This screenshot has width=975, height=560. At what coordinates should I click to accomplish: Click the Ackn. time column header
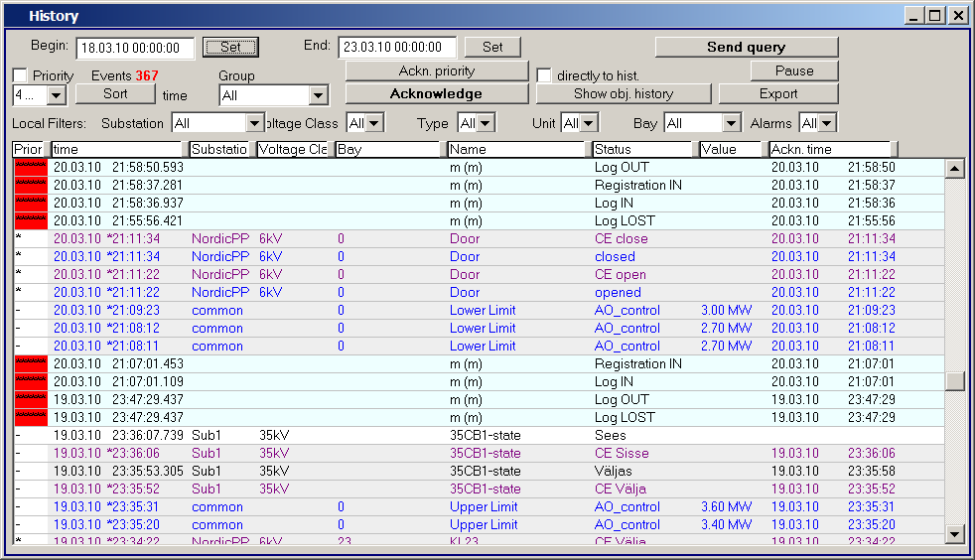(830, 149)
